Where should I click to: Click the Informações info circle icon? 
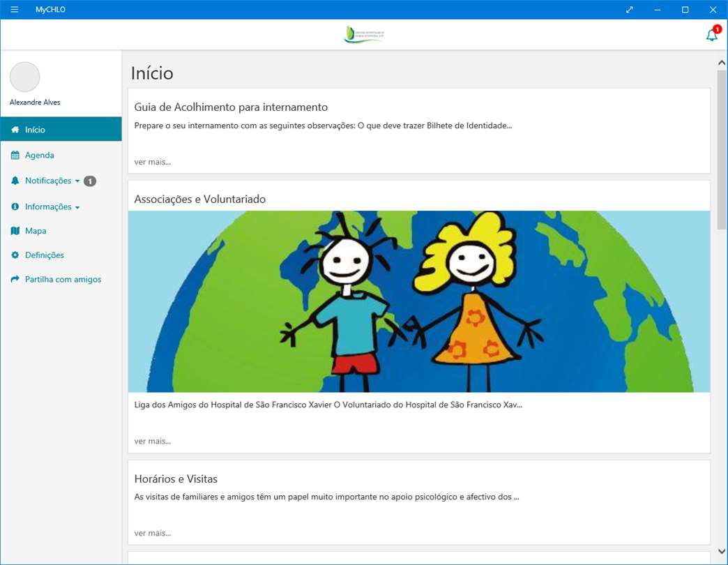pyautogui.click(x=15, y=206)
